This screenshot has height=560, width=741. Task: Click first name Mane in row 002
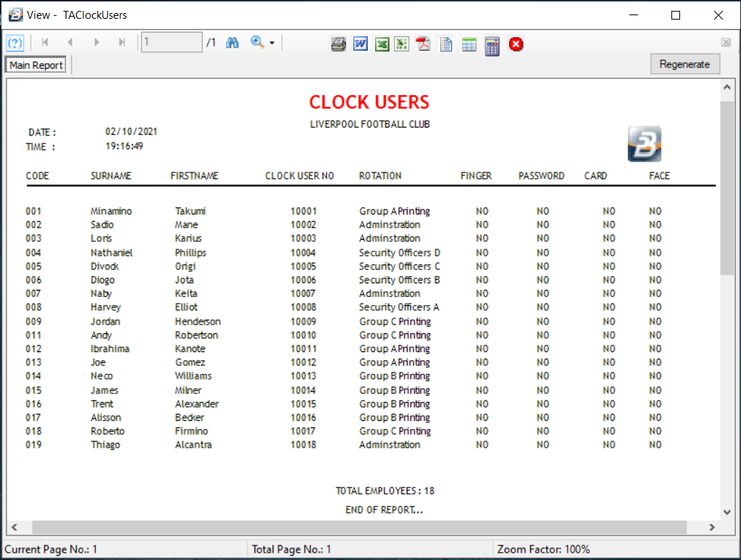pyautogui.click(x=186, y=225)
